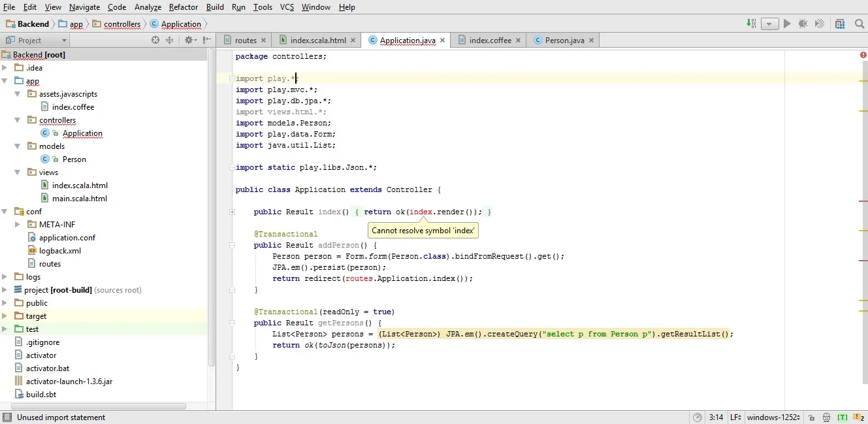The image size is (868, 424).
Task: Hide the Project tool window panel
Action: point(206,41)
